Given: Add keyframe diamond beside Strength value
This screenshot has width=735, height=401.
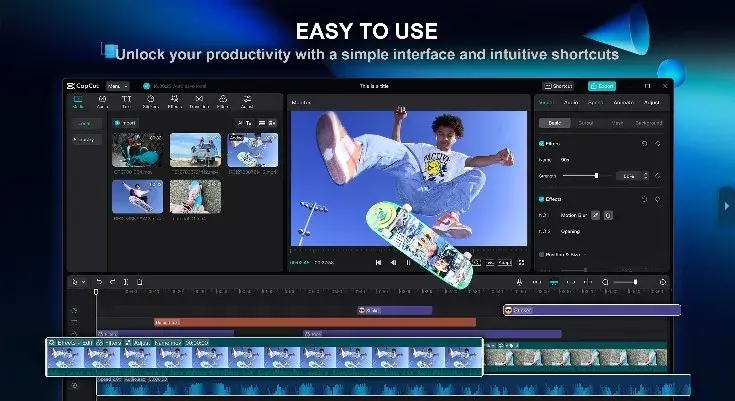Looking at the screenshot, I should (658, 176).
